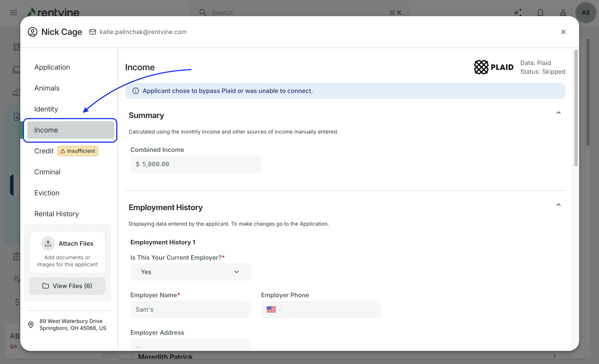The width and height of the screenshot is (599, 364).
Task: Click the Attach Files upload icon
Action: click(48, 244)
